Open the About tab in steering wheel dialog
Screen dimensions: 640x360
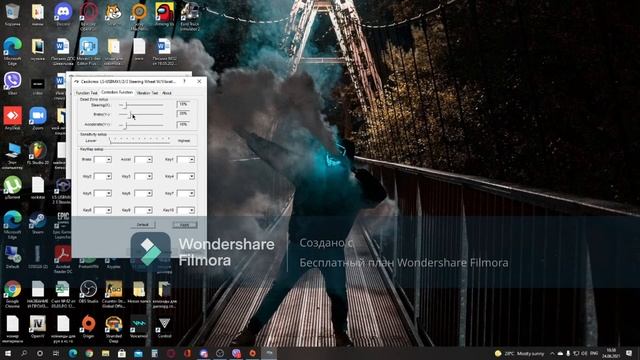pos(167,93)
